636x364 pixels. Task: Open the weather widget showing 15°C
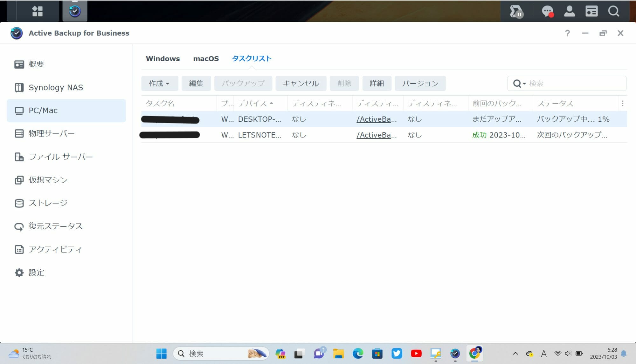[x=30, y=353]
